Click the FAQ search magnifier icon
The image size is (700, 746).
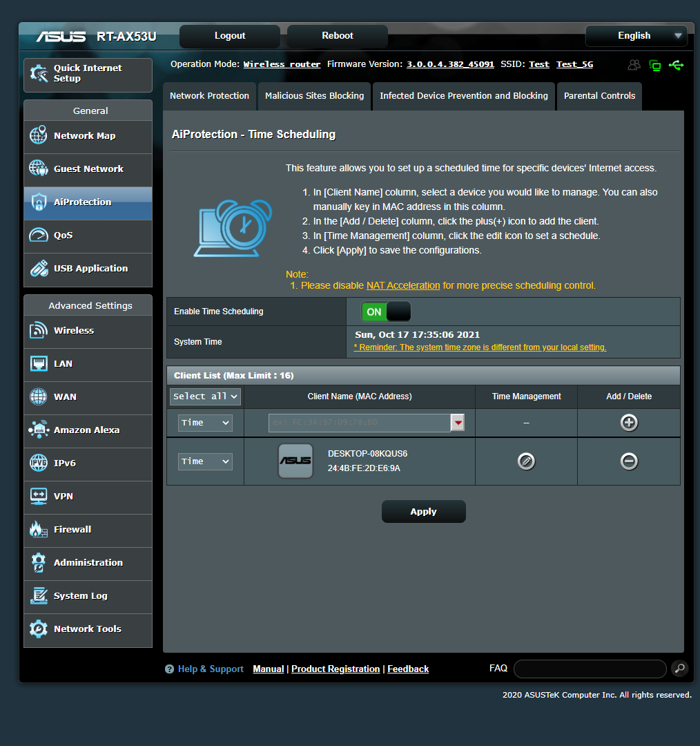point(679,669)
